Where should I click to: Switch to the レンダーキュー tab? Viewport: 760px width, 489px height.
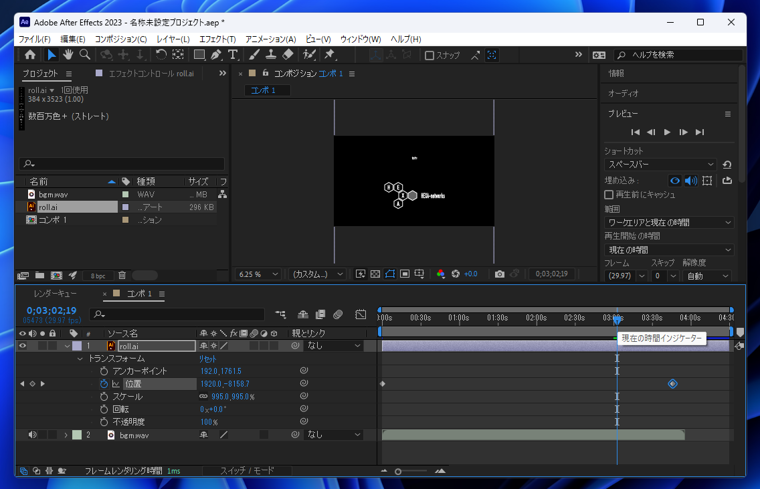point(55,294)
